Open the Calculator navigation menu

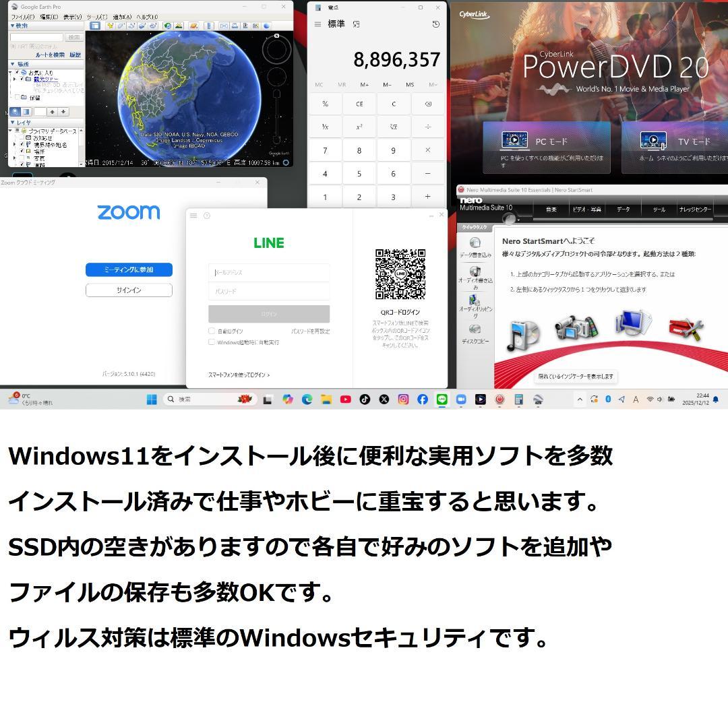[x=316, y=24]
